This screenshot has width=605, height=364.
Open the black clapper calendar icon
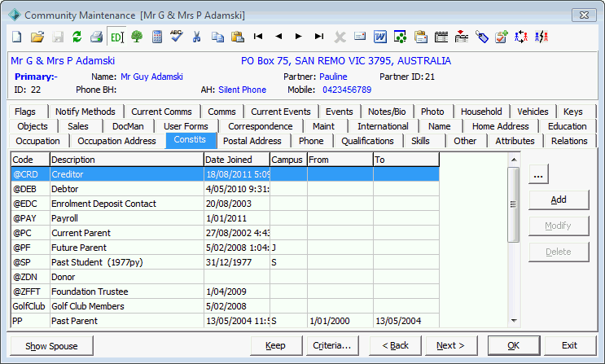pyautogui.click(x=441, y=37)
